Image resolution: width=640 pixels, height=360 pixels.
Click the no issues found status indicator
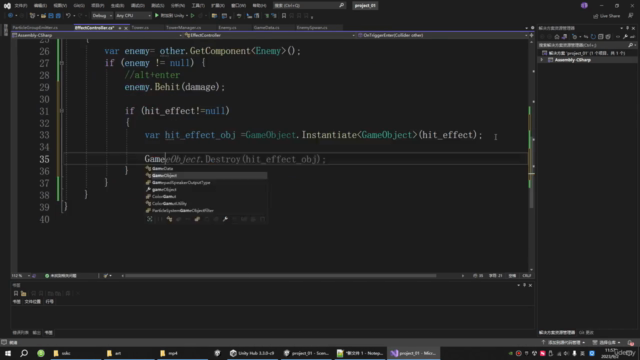pos(61,276)
